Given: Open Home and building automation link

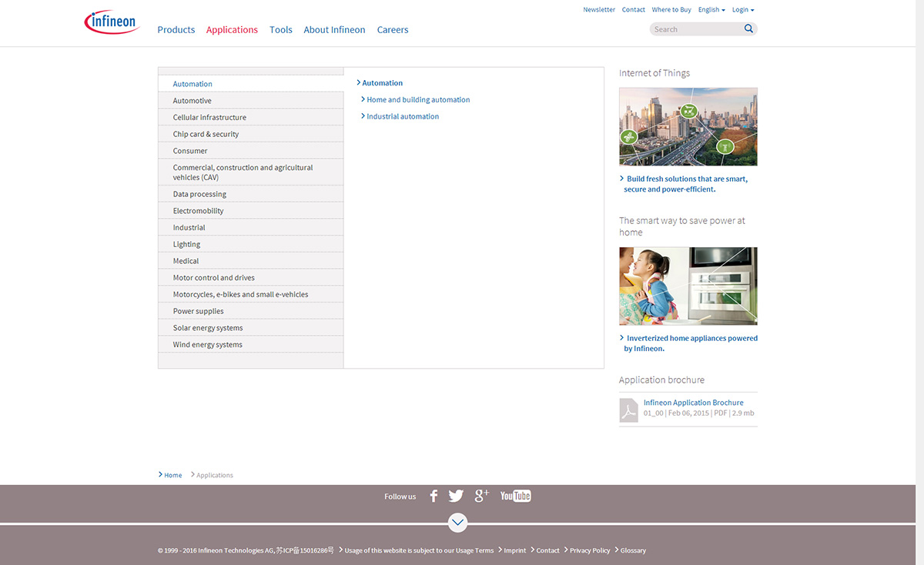Looking at the screenshot, I should (x=418, y=100).
